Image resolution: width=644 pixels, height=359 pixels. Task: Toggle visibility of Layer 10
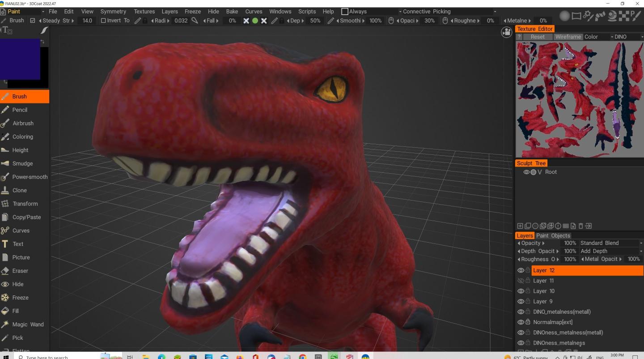(x=521, y=291)
